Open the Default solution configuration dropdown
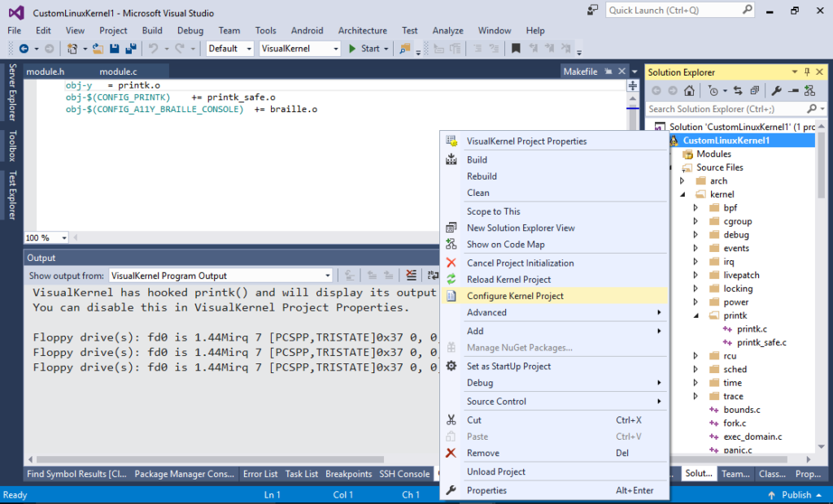Viewport: 833px width, 504px height. [227, 47]
